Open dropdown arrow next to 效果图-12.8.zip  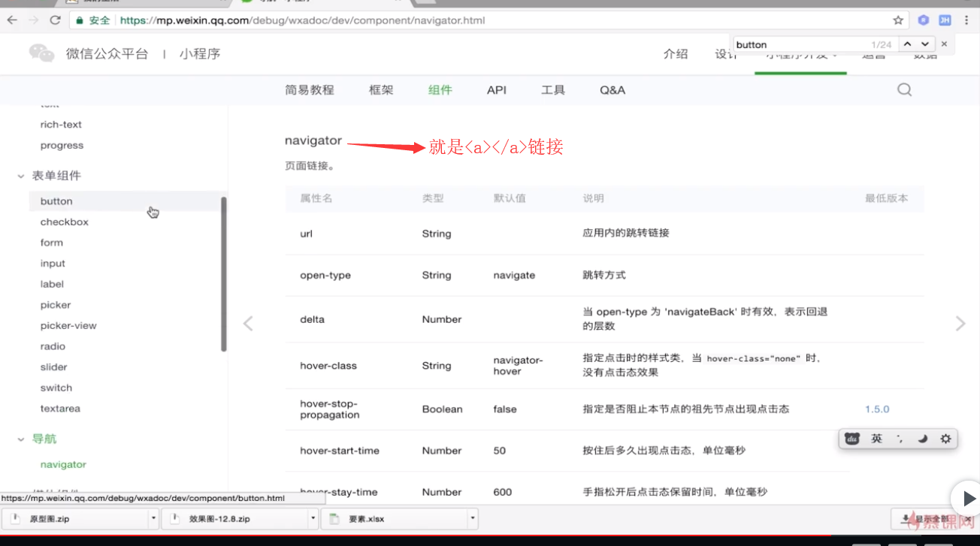[x=313, y=518]
